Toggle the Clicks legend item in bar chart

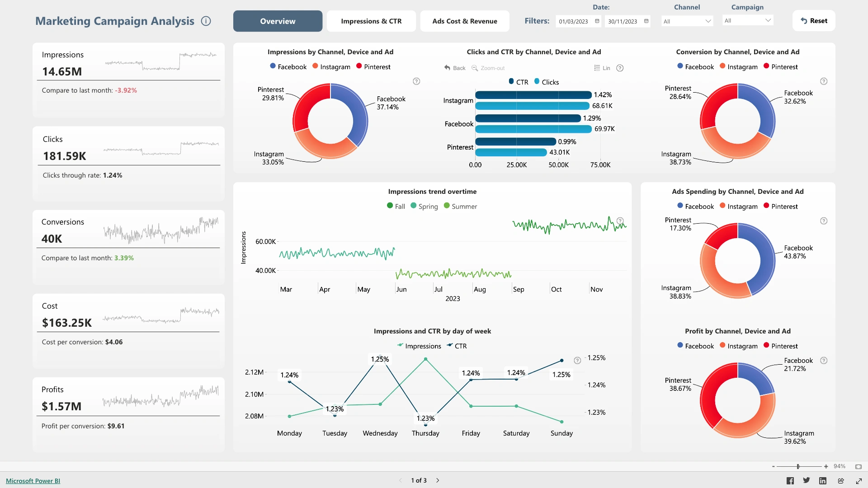[x=547, y=82]
